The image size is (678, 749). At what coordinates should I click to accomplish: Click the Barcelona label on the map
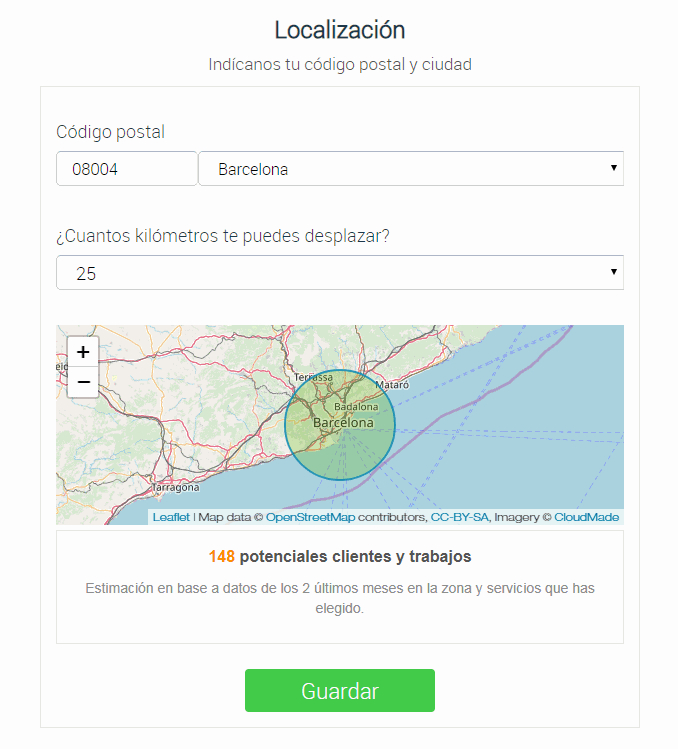point(343,423)
